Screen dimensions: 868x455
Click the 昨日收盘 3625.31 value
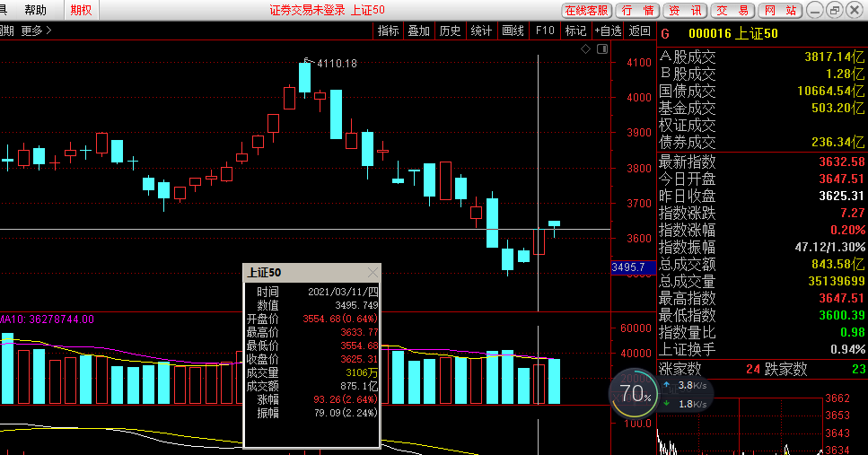point(841,196)
